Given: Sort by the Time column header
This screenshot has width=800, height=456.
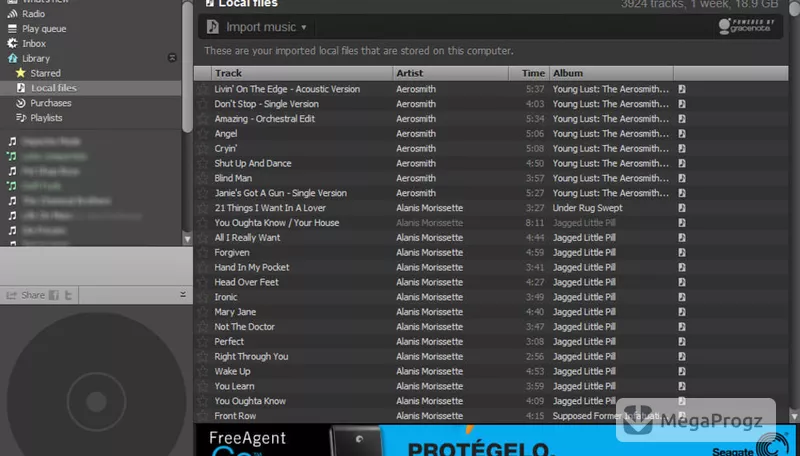Looking at the screenshot, I should click(529, 73).
